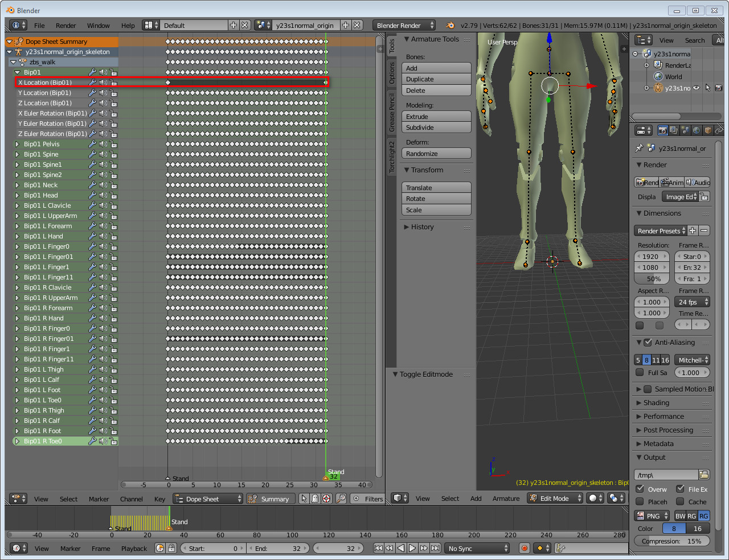Click the World item icon in outliner
This screenshot has width=729, height=560.
(658, 77)
